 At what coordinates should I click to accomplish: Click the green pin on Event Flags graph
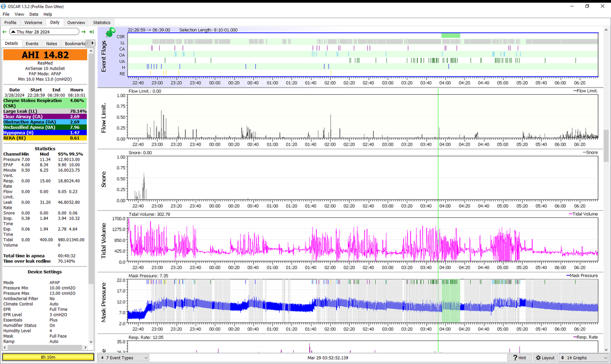111,33
